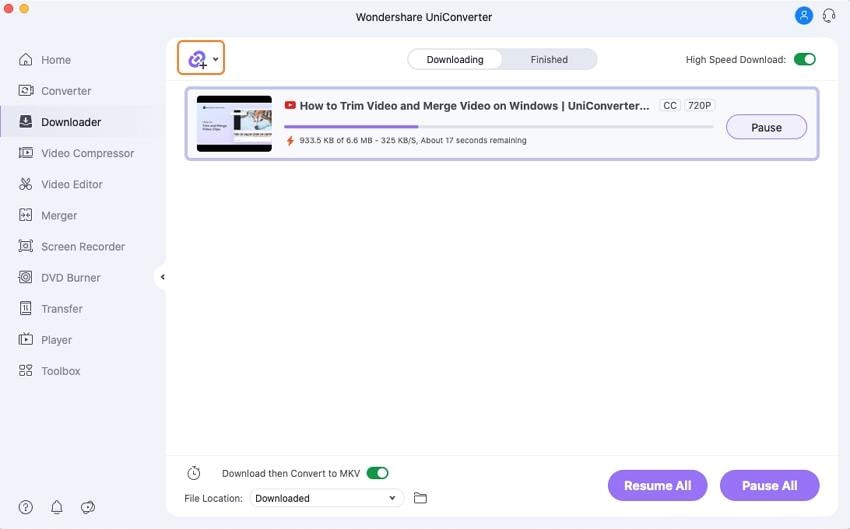The width and height of the screenshot is (850, 529).
Task: Click the Merger icon in sidebar
Action: tap(25, 215)
